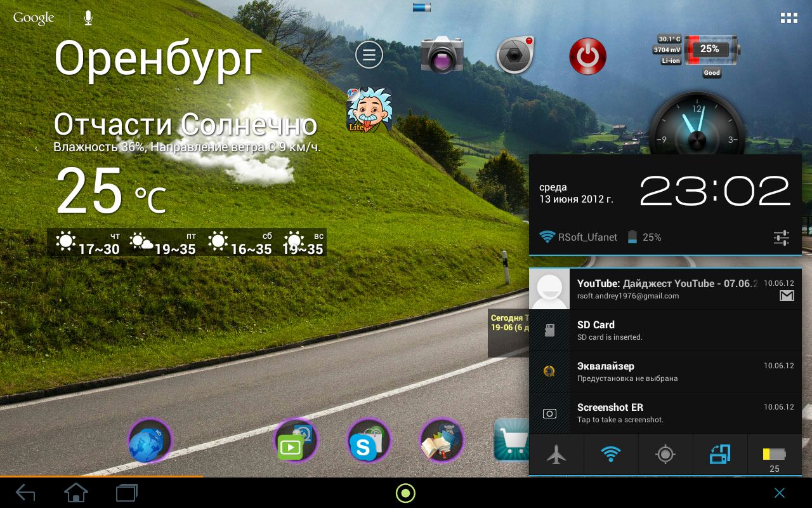Tap the red power button icon
Screen dimensions: 812x508
pyautogui.click(x=587, y=56)
